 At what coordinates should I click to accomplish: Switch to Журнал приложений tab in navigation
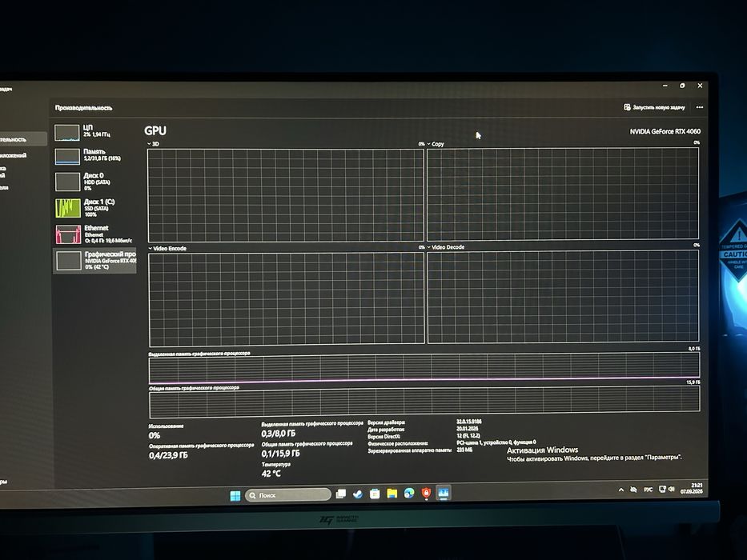14,156
